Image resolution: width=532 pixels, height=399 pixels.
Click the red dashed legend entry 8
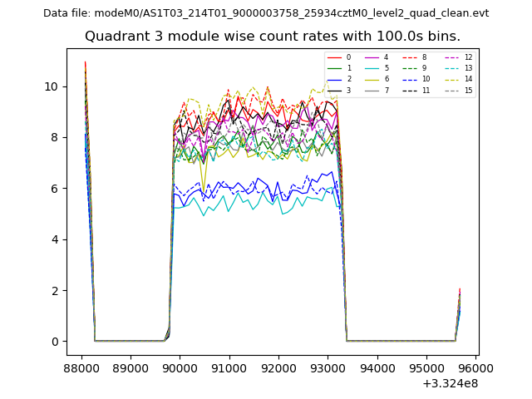[x=409, y=57]
